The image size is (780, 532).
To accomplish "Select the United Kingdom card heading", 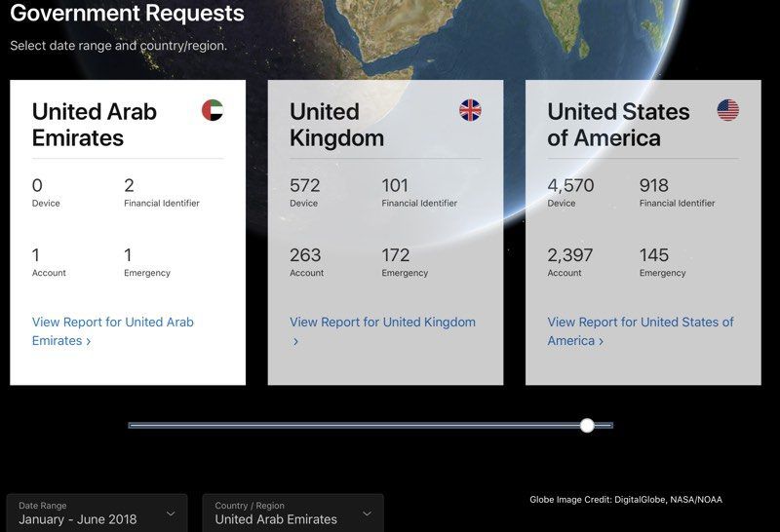I will [x=336, y=125].
